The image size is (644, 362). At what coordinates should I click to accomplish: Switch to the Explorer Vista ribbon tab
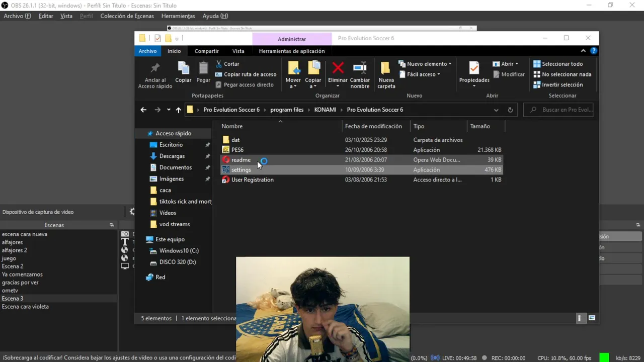point(238,51)
